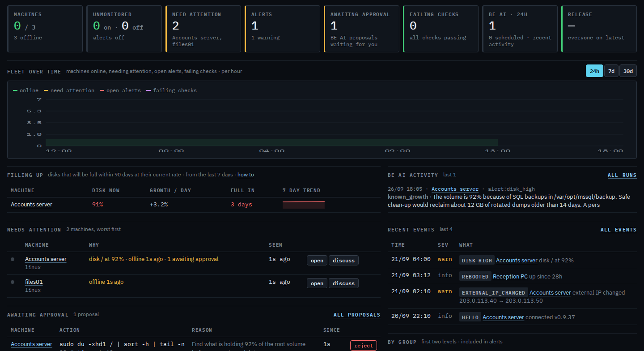Viewport: 644px width, 351px height.
Task: Open the BE AI 24h card
Action: pyautogui.click(x=520, y=29)
